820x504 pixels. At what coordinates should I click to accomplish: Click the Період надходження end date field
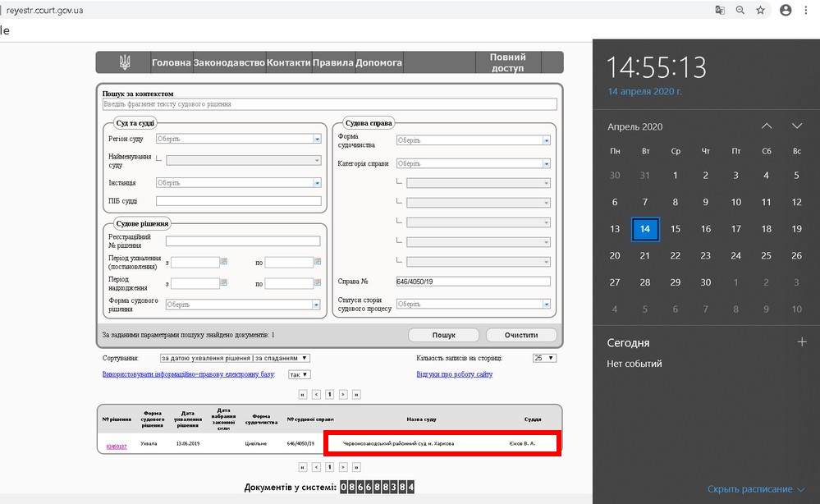289,283
